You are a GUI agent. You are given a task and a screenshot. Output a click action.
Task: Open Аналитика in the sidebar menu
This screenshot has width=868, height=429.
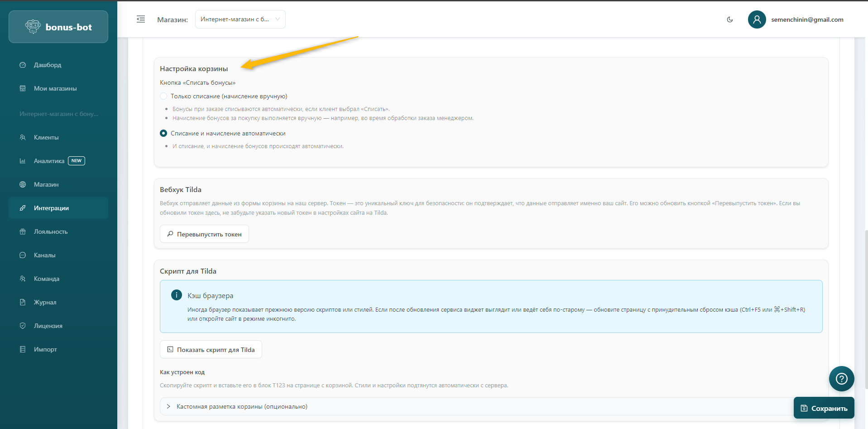point(49,161)
